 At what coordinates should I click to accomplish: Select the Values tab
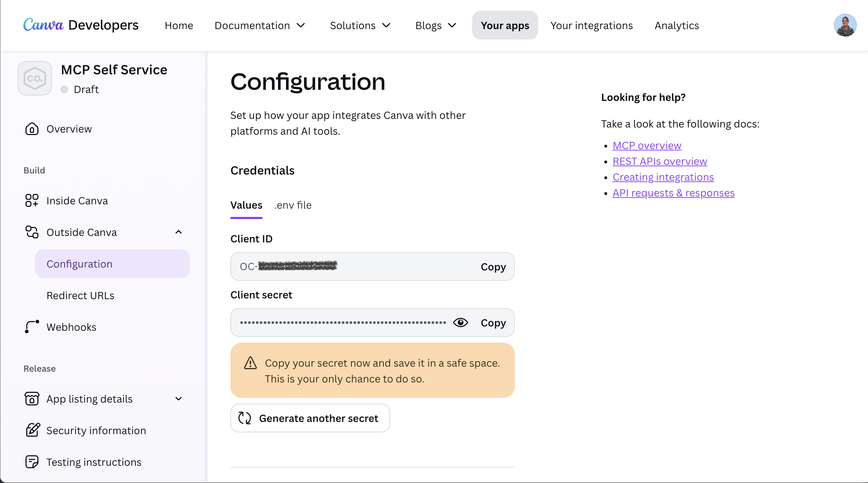pos(246,205)
